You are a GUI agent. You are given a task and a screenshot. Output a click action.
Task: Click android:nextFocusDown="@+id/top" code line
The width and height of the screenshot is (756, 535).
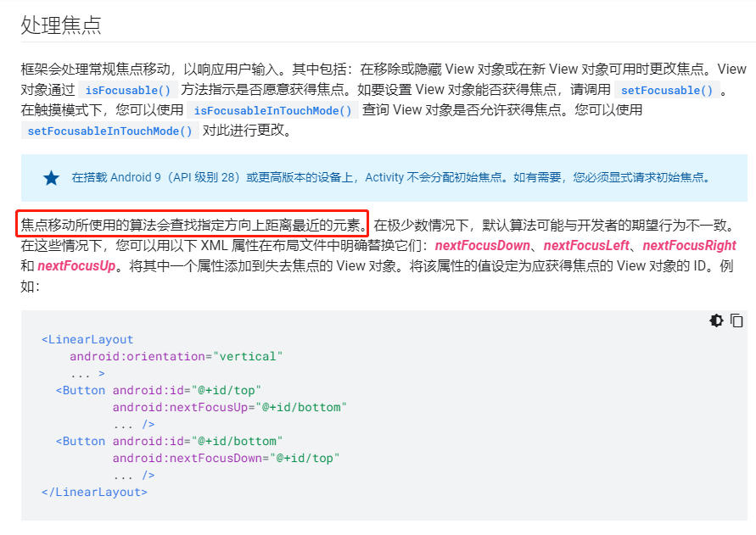point(227,458)
